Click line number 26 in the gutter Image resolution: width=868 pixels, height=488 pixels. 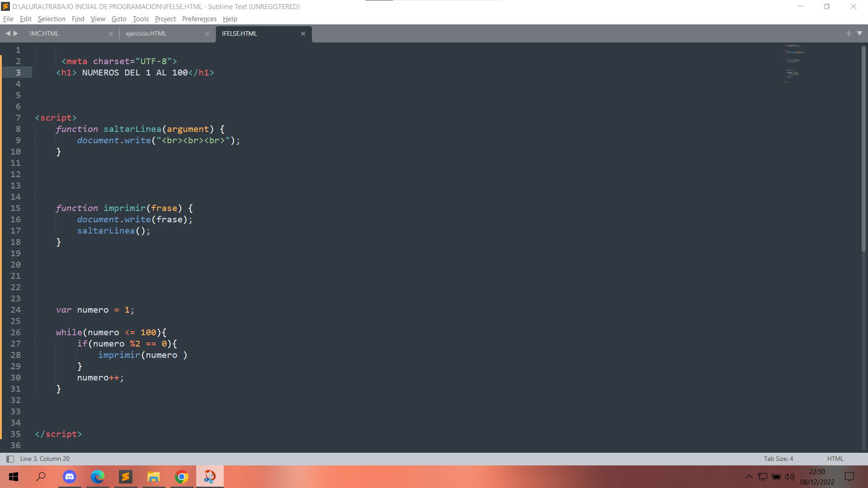click(16, 333)
